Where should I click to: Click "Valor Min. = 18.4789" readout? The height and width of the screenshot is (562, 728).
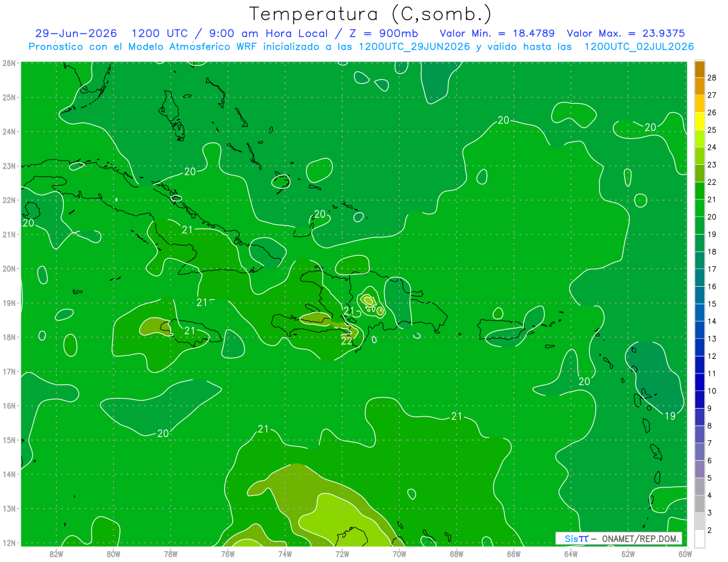498,33
